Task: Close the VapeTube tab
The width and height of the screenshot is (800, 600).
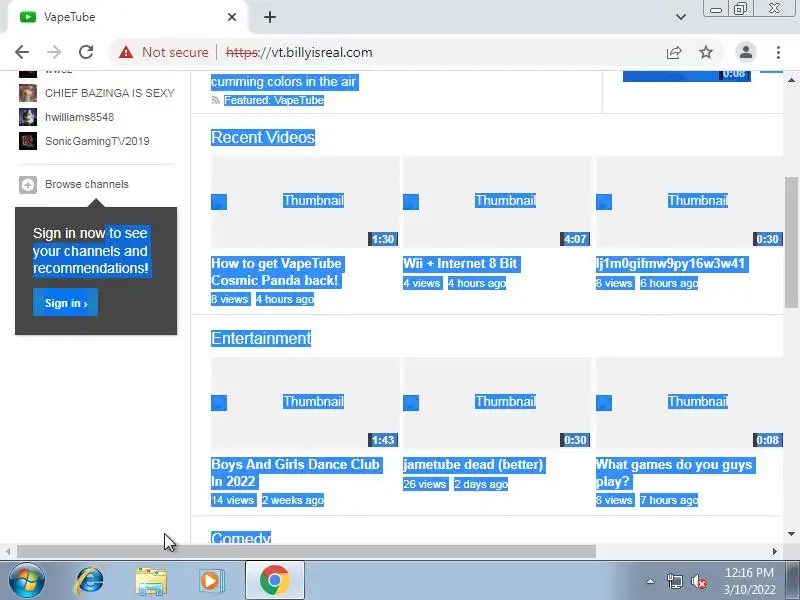Action: (x=232, y=17)
